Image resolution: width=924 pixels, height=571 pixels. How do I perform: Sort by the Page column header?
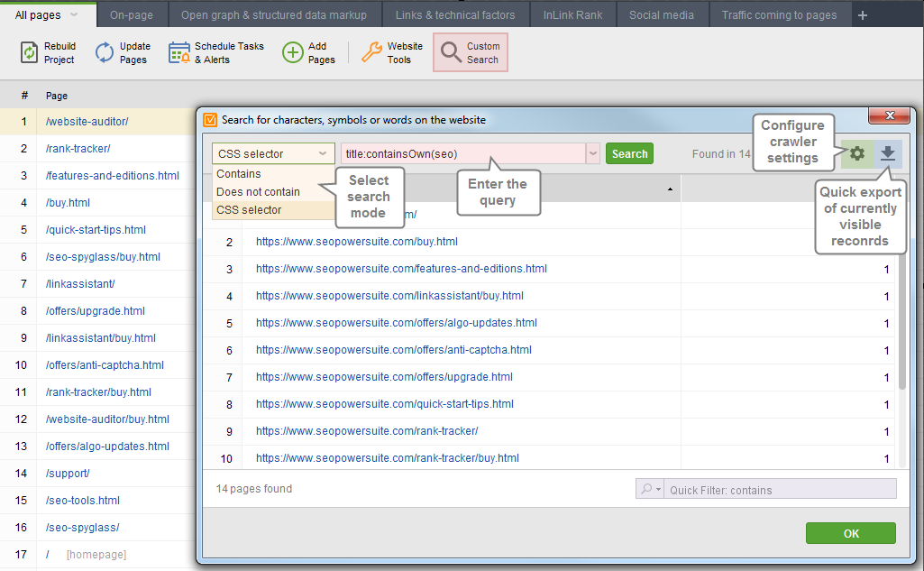(x=57, y=96)
